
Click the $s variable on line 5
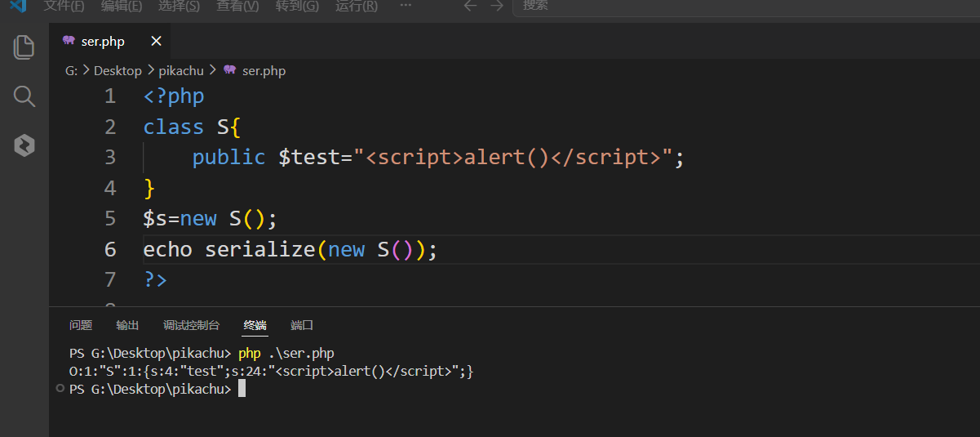click(155, 219)
